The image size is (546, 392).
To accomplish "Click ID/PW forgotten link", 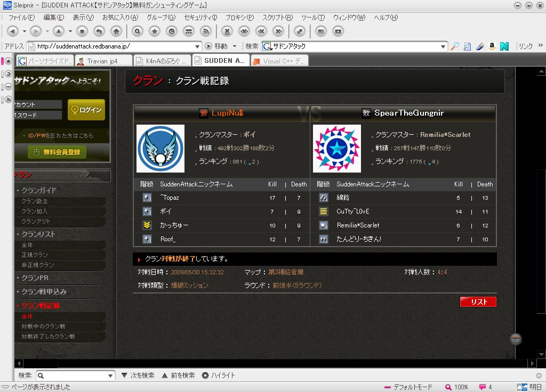I will coord(61,136).
